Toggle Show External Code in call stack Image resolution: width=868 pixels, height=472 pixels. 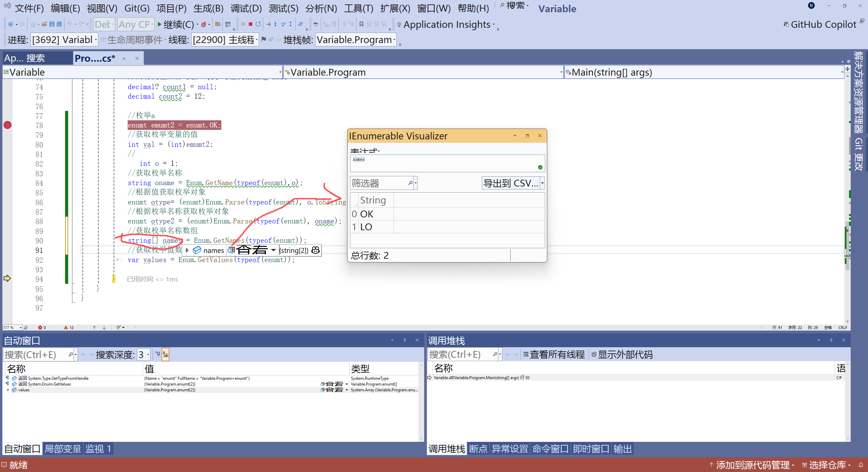[x=622, y=355]
